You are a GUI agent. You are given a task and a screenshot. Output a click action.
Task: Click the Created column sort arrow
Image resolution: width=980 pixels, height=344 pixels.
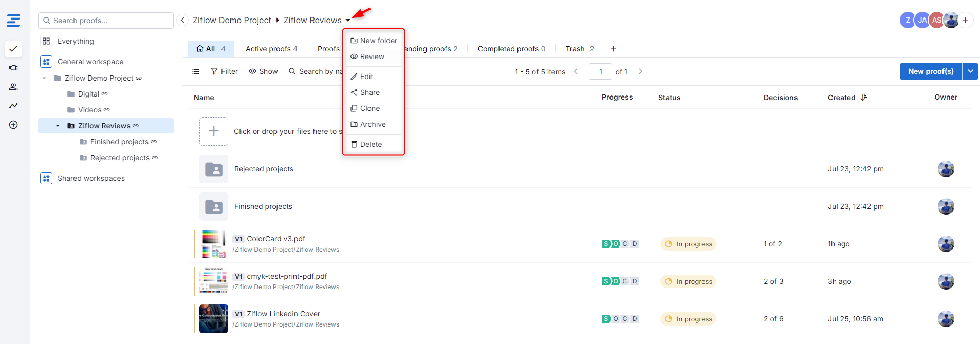point(864,98)
